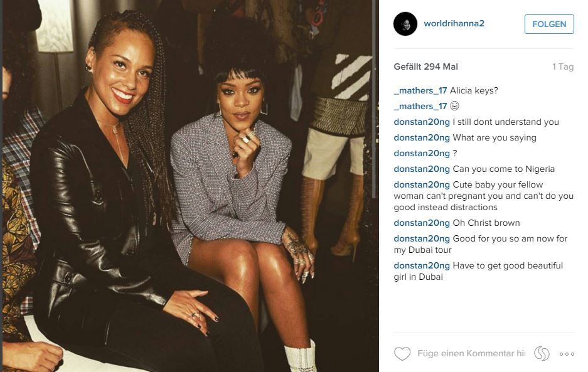Click the swirl icon beside comment field
Viewport: 588px width, 372px height.
542,354
